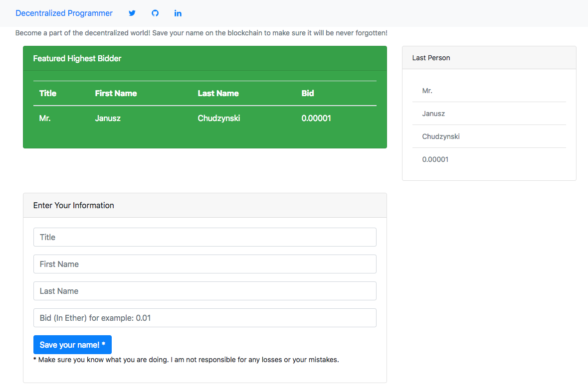
Task: Open the Twitter icon link
Action: click(x=132, y=13)
